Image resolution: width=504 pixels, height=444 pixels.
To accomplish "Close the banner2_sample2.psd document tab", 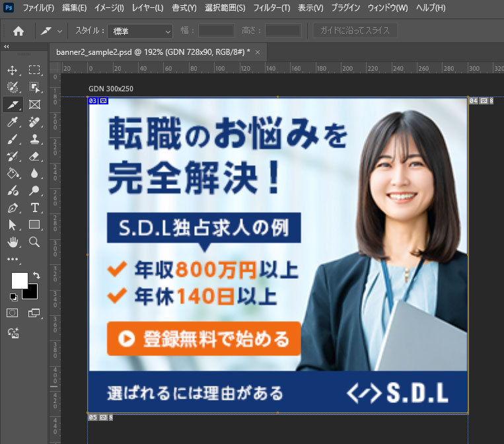I will [x=258, y=52].
